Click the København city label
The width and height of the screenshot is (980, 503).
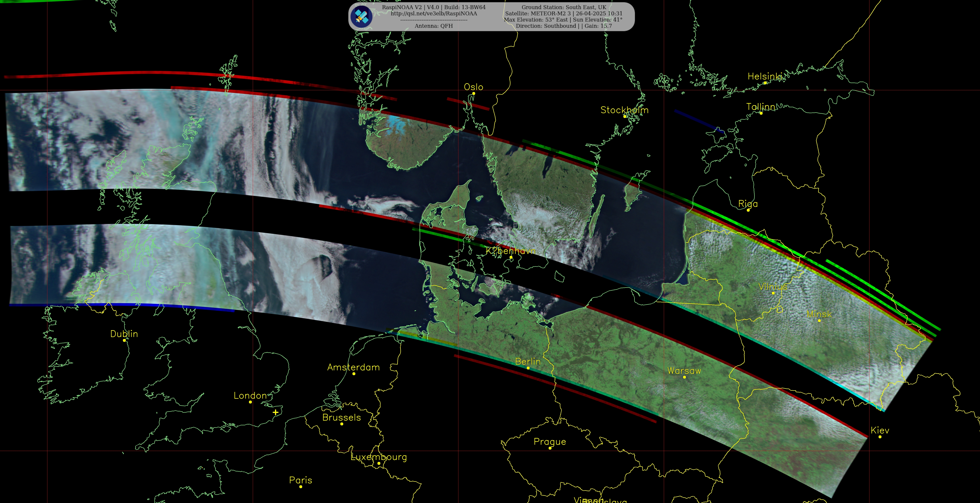511,251
